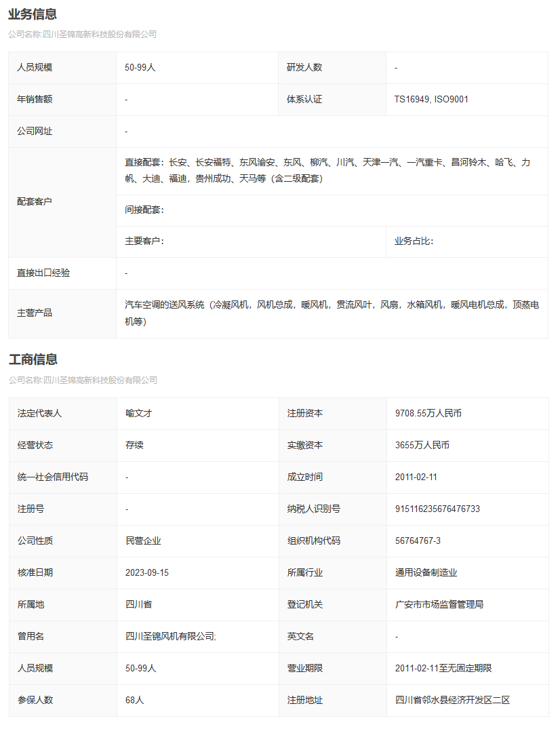
Task: Select the value 民营企业
Action: pos(144,541)
